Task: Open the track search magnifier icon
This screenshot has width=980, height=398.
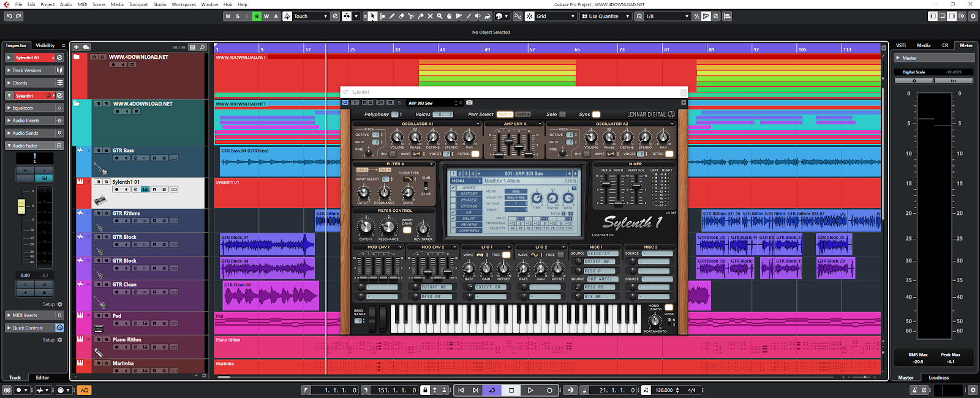Action: (x=202, y=47)
